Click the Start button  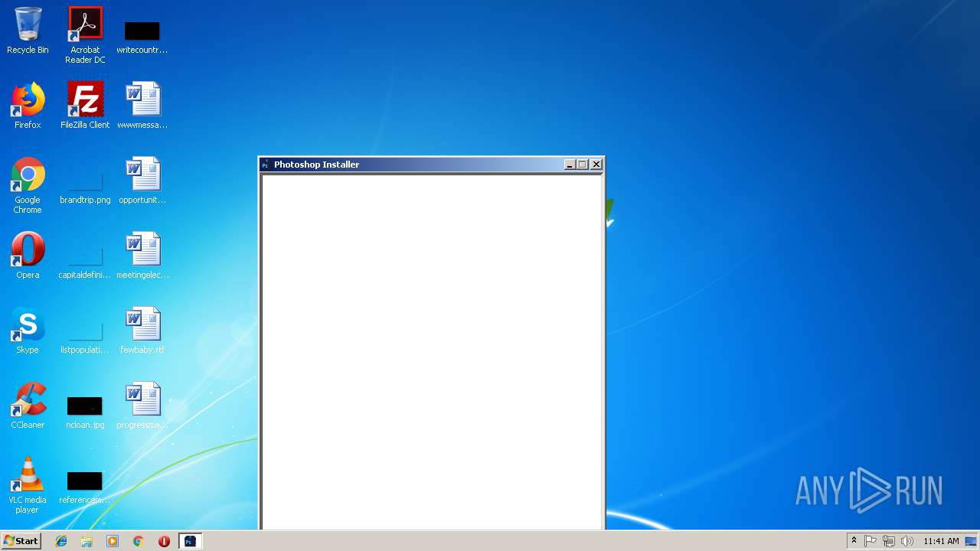(21, 541)
